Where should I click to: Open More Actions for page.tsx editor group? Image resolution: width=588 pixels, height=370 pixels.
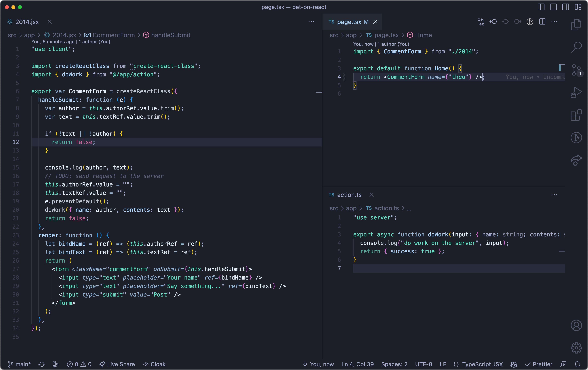click(x=555, y=22)
